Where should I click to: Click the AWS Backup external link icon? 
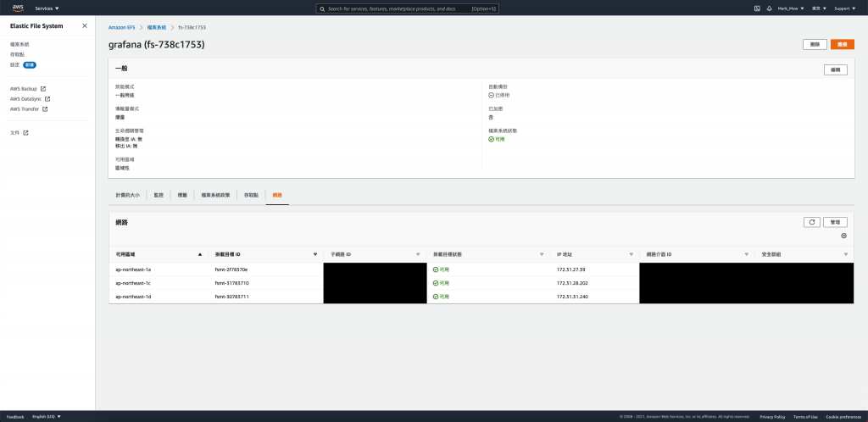coord(43,88)
